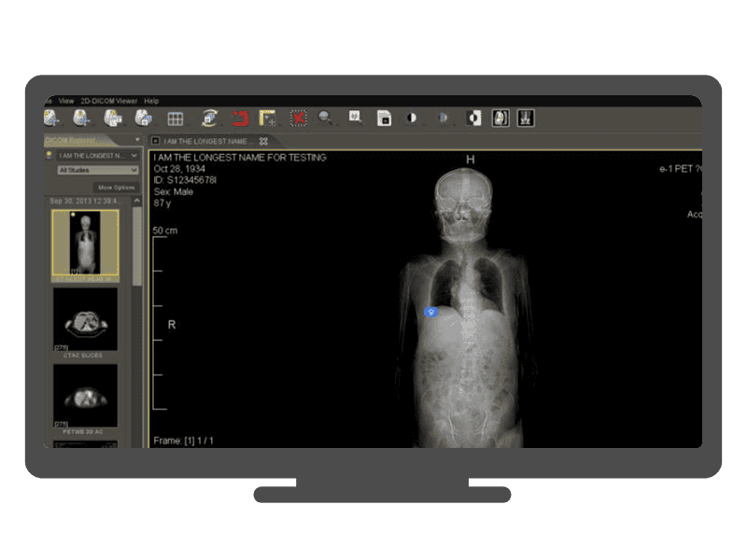The height and width of the screenshot is (560, 747).
Task: Click the patient name overlay text in viewer
Action: (x=240, y=158)
